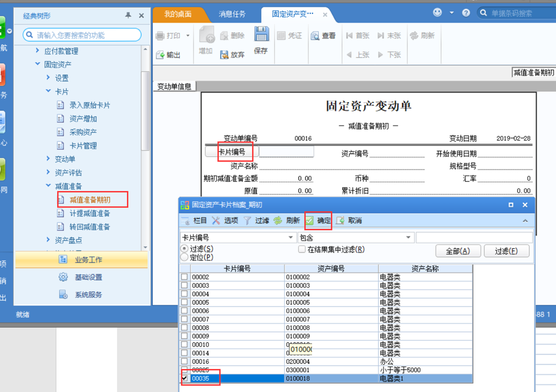This screenshot has height=392, width=556.
Task: Open 减值准备期初 in the tree
Action: coord(90,199)
